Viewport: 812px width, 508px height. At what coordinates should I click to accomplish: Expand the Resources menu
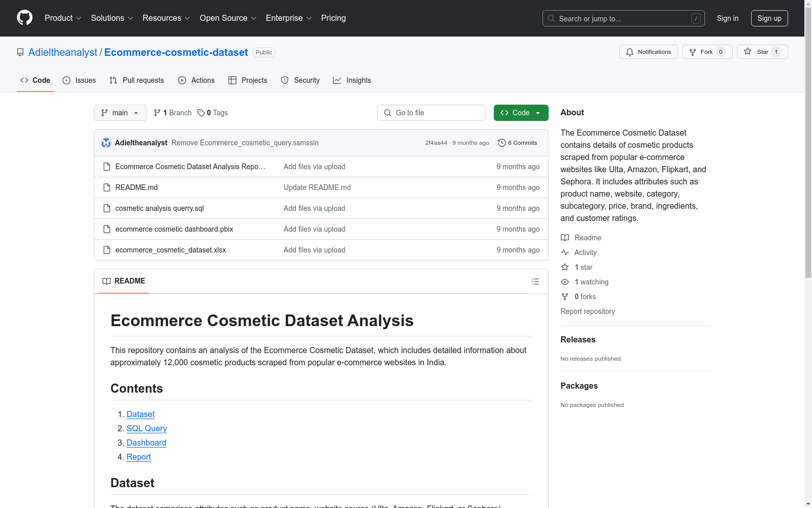click(x=166, y=18)
